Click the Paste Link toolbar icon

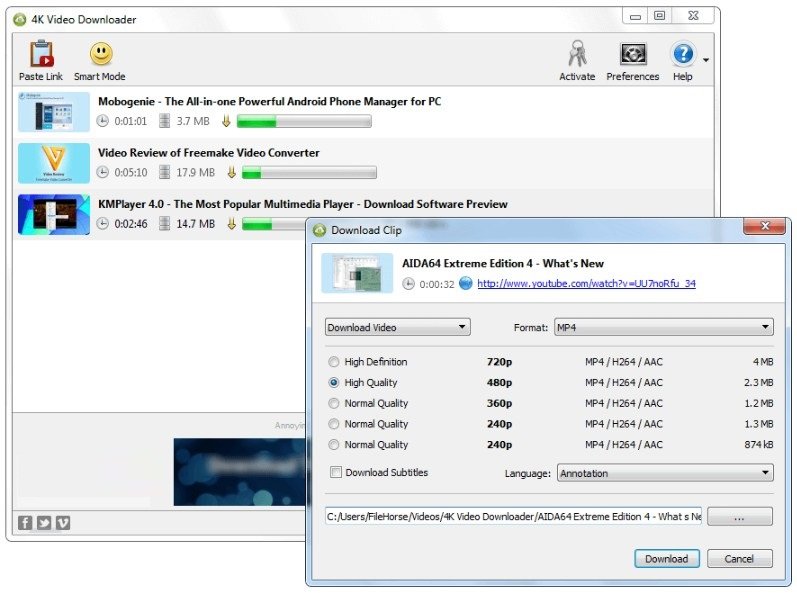pyautogui.click(x=42, y=54)
